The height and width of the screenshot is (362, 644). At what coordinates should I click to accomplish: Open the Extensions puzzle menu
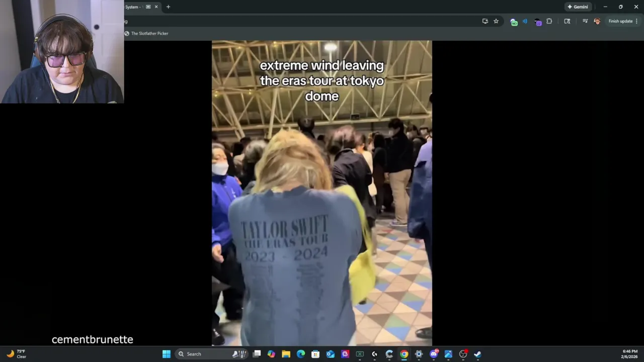(x=549, y=21)
